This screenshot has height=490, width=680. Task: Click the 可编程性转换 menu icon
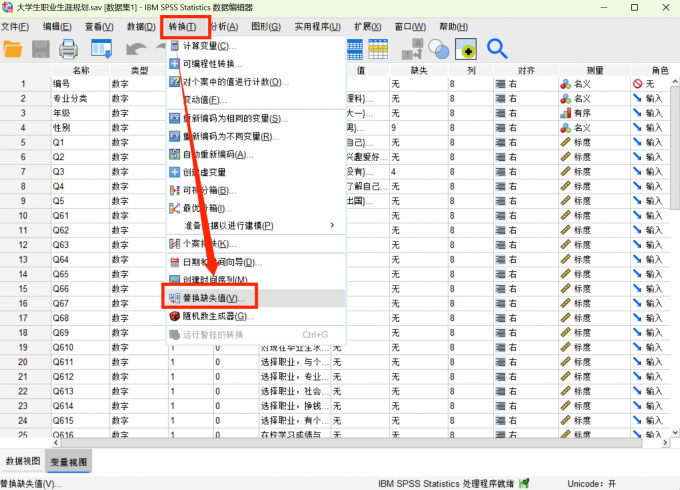(174, 64)
